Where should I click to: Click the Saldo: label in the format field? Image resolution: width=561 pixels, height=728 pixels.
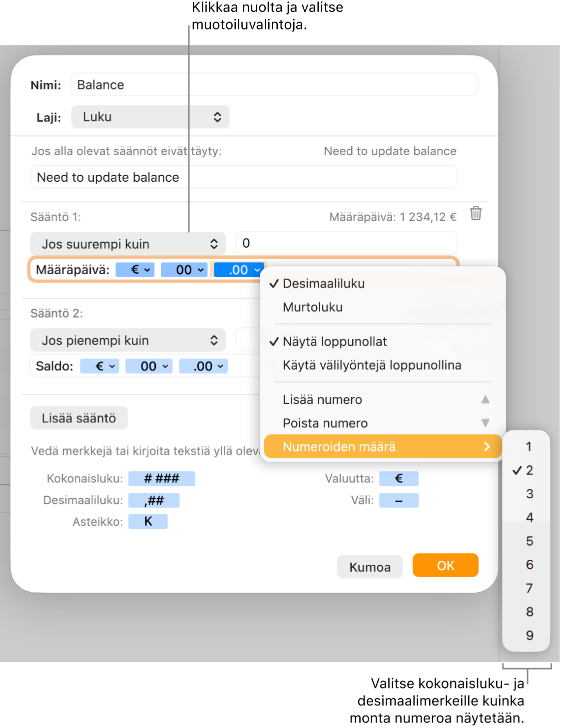(x=54, y=366)
